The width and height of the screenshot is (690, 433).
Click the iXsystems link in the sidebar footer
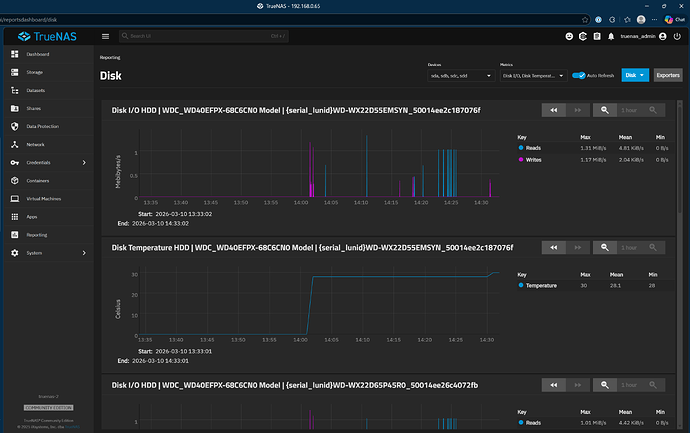tap(73, 427)
